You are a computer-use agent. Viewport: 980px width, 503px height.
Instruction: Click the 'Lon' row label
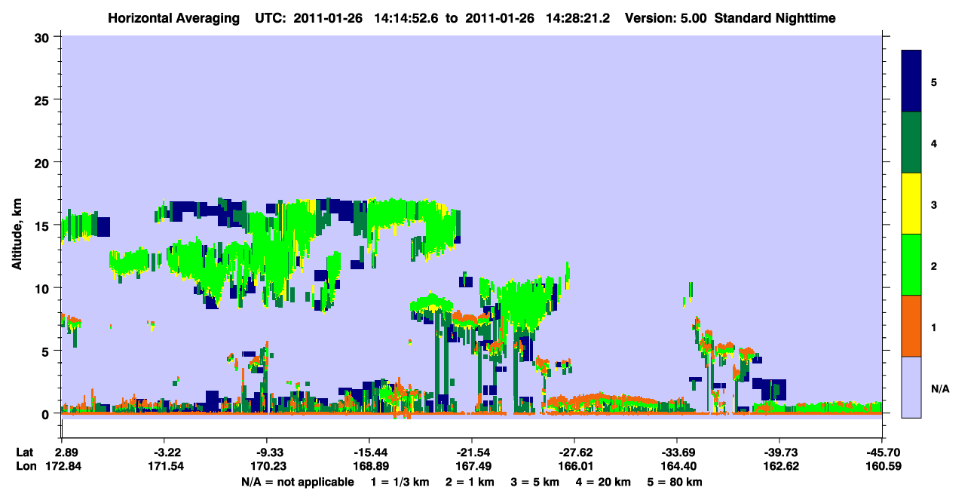26,467
